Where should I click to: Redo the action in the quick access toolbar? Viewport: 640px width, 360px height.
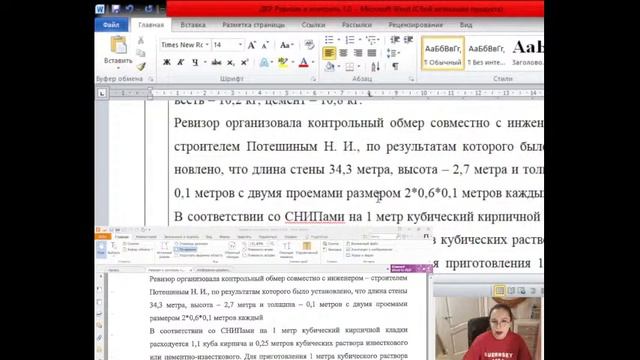pos(149,9)
